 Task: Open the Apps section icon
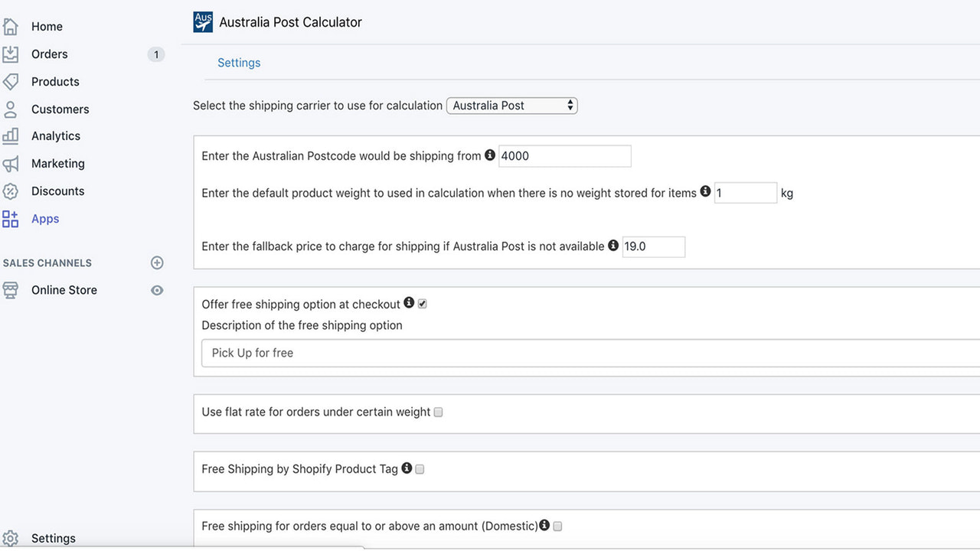click(11, 218)
